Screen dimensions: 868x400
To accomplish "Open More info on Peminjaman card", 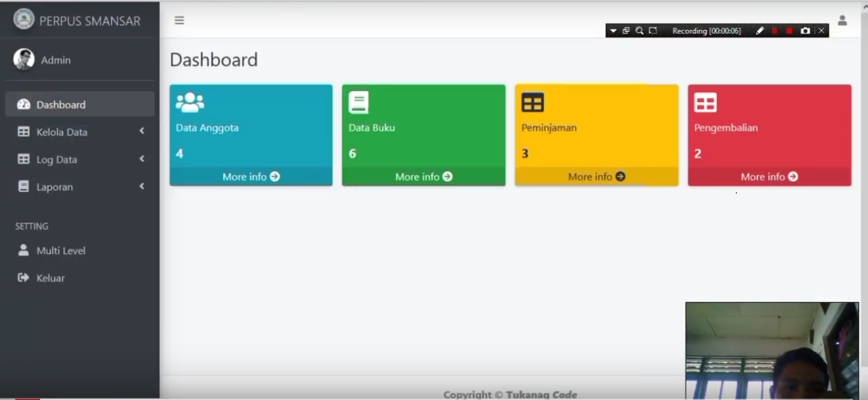I will tap(597, 177).
